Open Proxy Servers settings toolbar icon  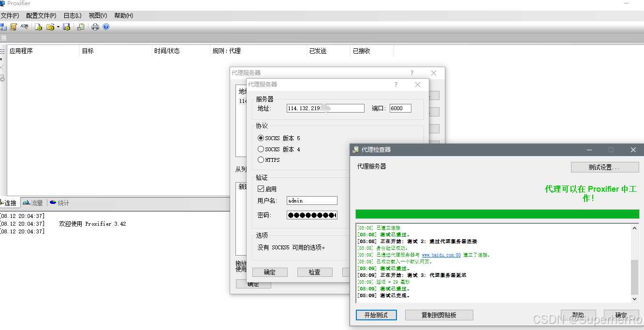[2, 27]
